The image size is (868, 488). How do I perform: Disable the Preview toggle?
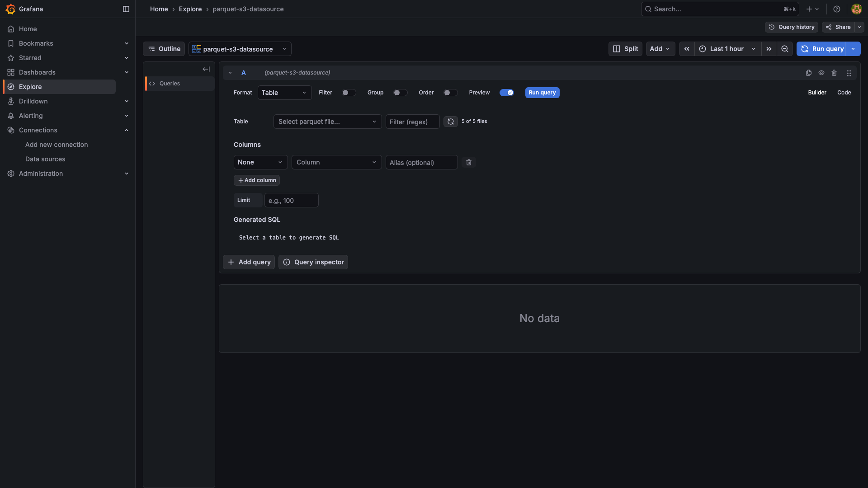[507, 93]
